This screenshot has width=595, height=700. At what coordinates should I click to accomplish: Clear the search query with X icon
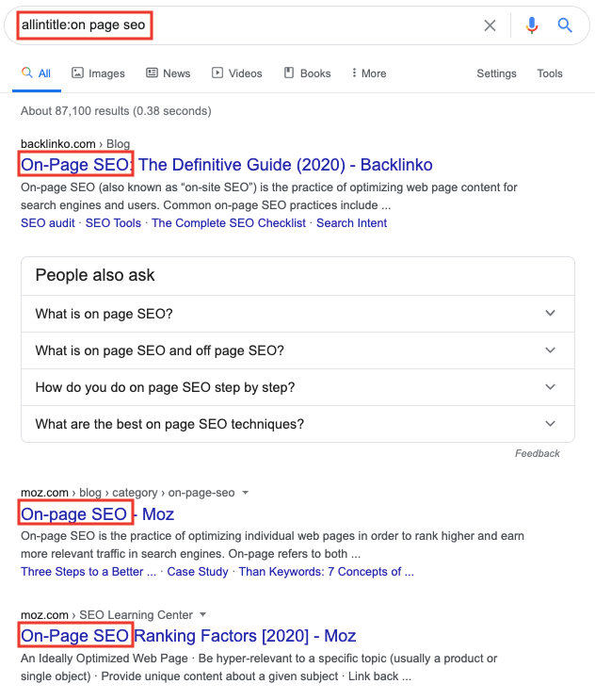click(490, 25)
